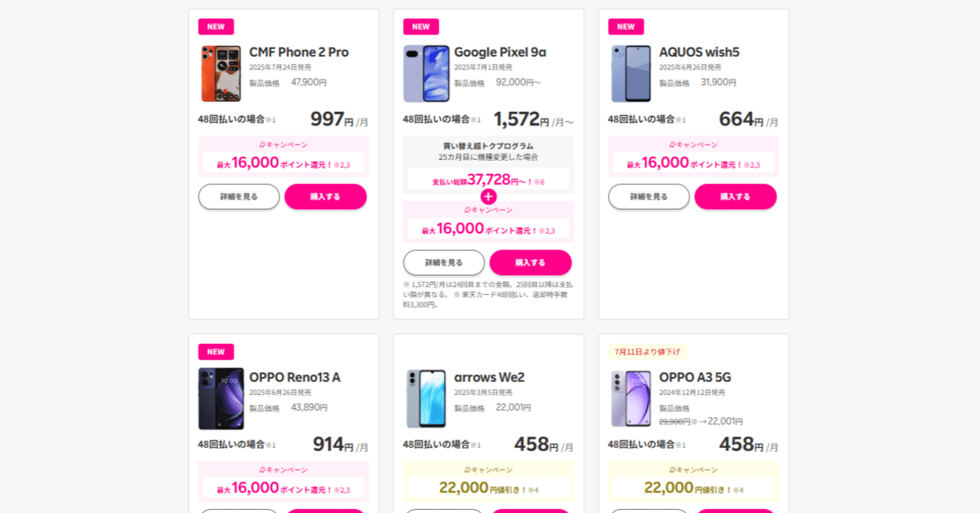Click the OPPO A3 5G phone image
This screenshot has width=980, height=513.
[x=631, y=399]
